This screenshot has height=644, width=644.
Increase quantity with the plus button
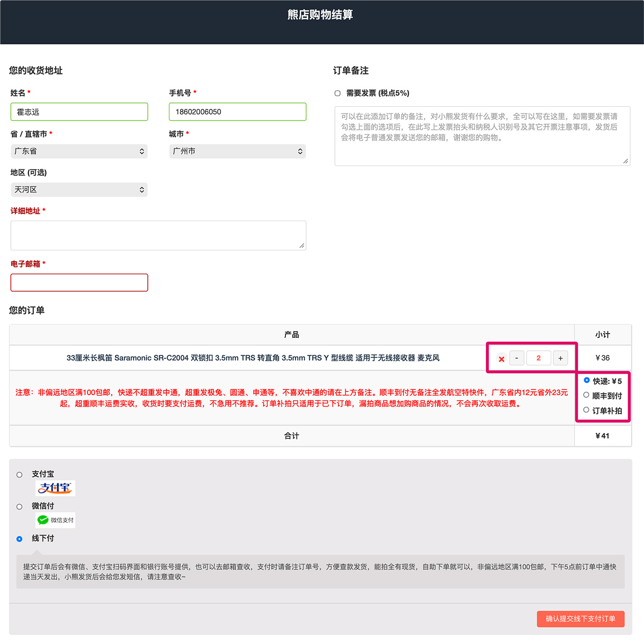[561, 358]
